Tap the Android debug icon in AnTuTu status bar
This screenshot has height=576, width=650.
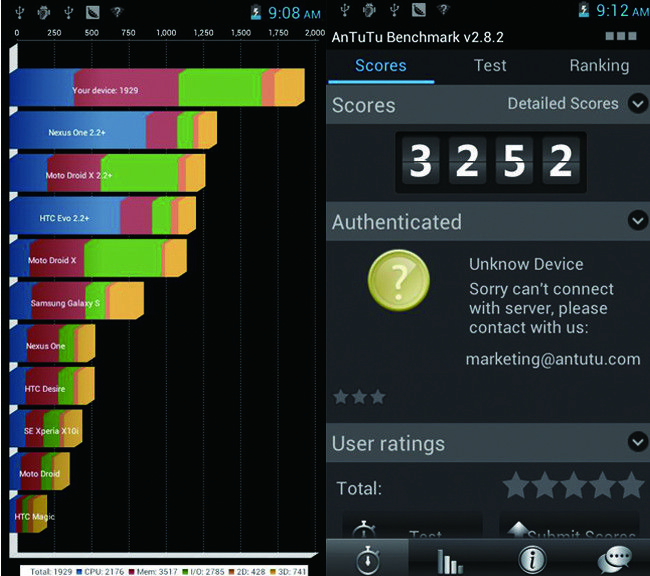click(x=369, y=10)
